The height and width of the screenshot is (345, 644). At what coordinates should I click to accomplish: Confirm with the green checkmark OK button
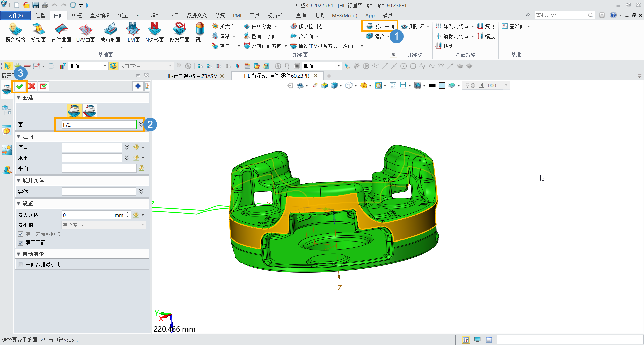click(x=20, y=86)
